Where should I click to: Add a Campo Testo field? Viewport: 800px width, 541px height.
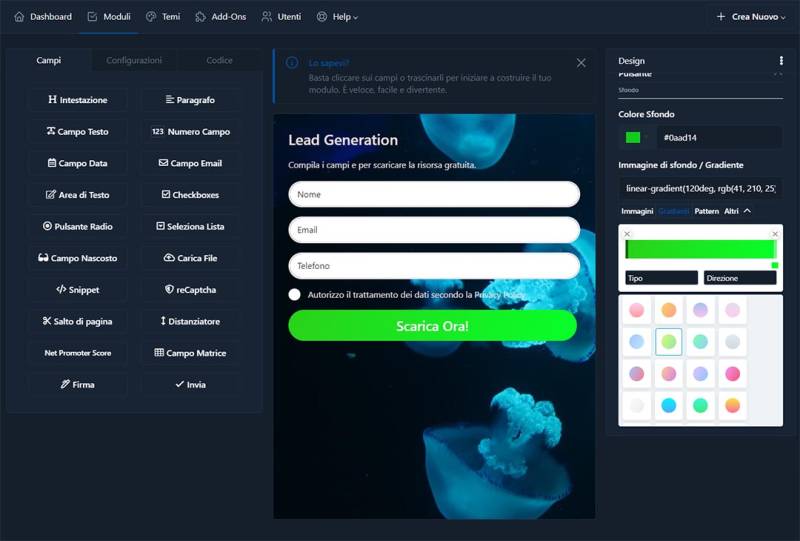[78, 131]
